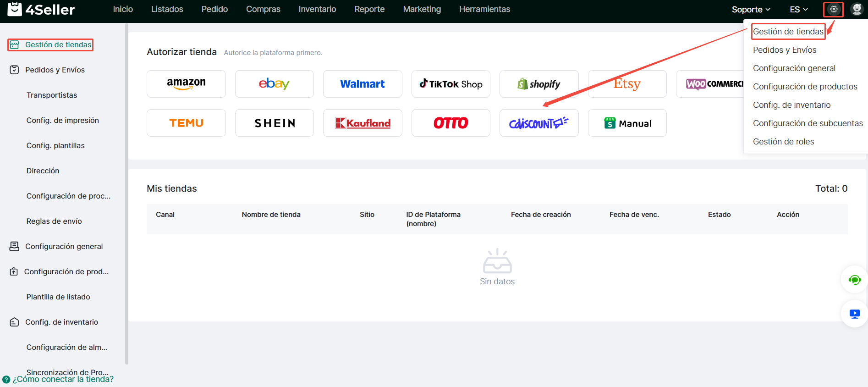This screenshot has height=387, width=868.
Task: Open Reglas de envío in sidebar
Action: 54,221
